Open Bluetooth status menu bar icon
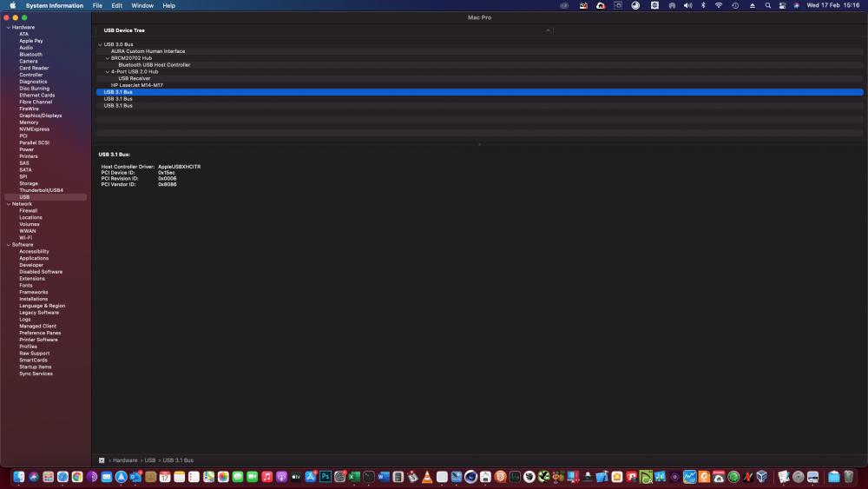 (x=704, y=5)
